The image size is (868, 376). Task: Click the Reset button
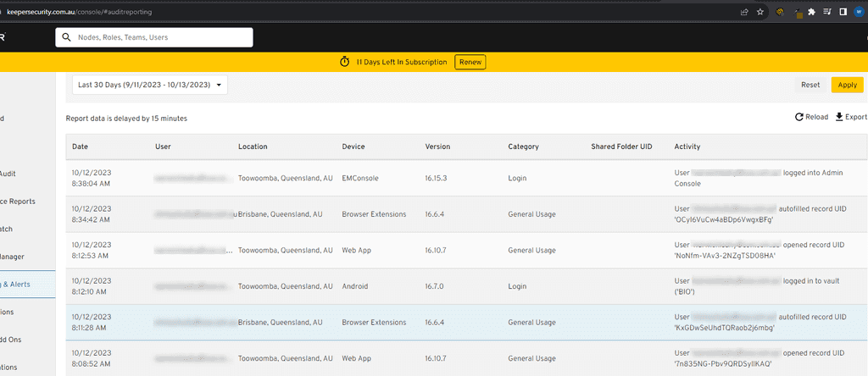[810, 85]
